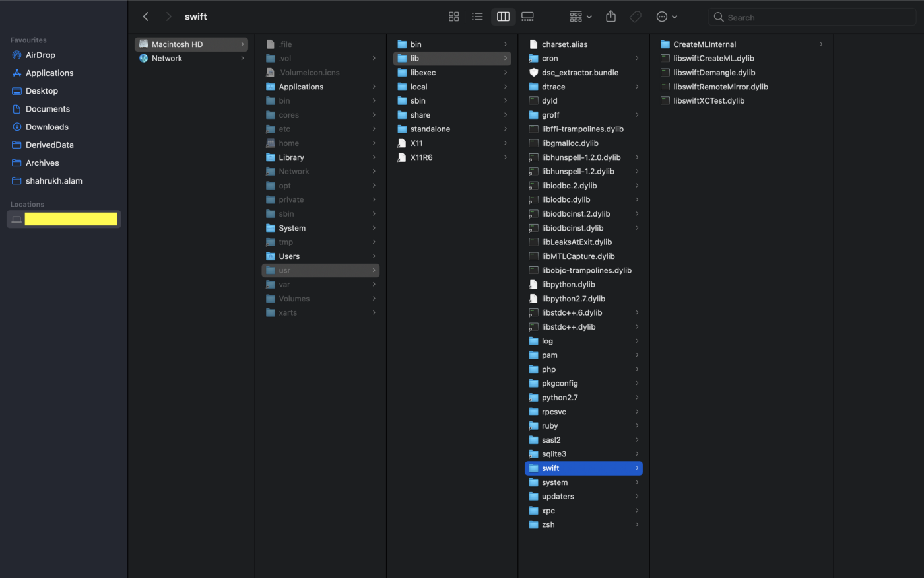Click the search magnifier icon
The height and width of the screenshot is (578, 924).
pyautogui.click(x=717, y=17)
